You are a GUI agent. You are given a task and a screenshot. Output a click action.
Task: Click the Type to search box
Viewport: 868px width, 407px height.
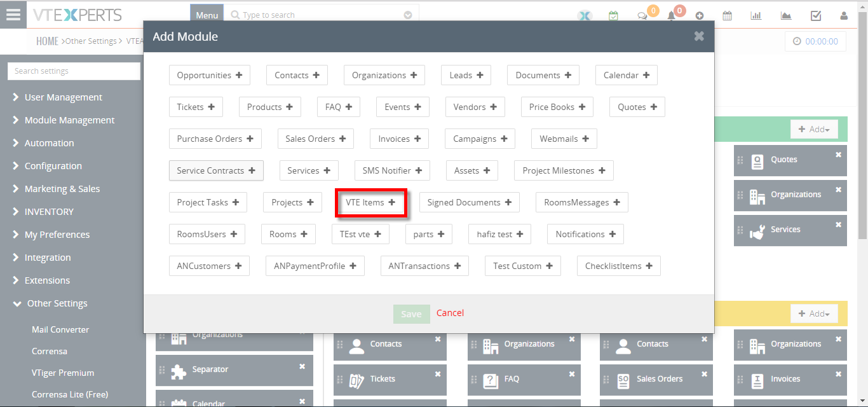(322, 15)
